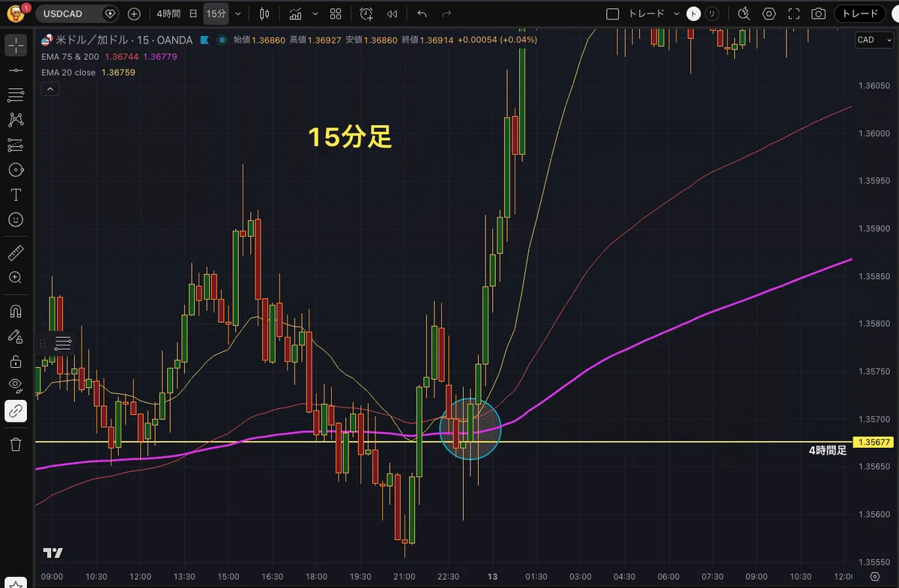Switch to the 4時間 timeframe

pyautogui.click(x=168, y=13)
